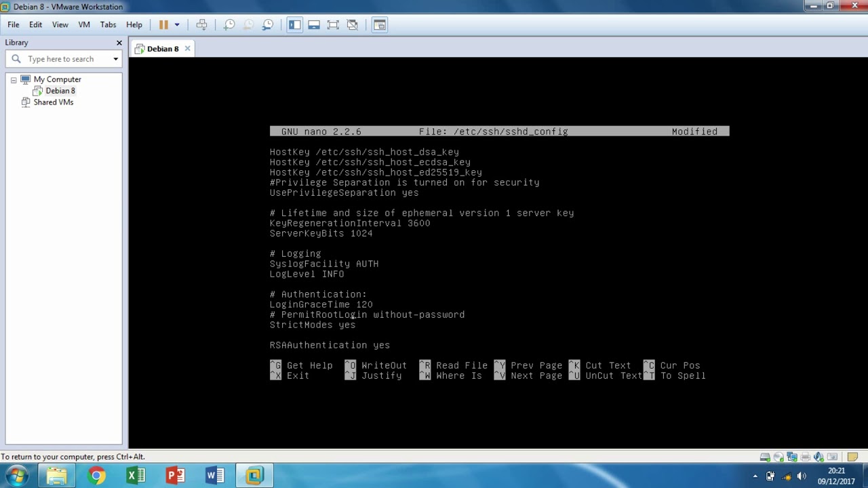Click the 'RSAAuthentication yes' line
Viewport: 868px width, 488px height.
pyautogui.click(x=330, y=345)
